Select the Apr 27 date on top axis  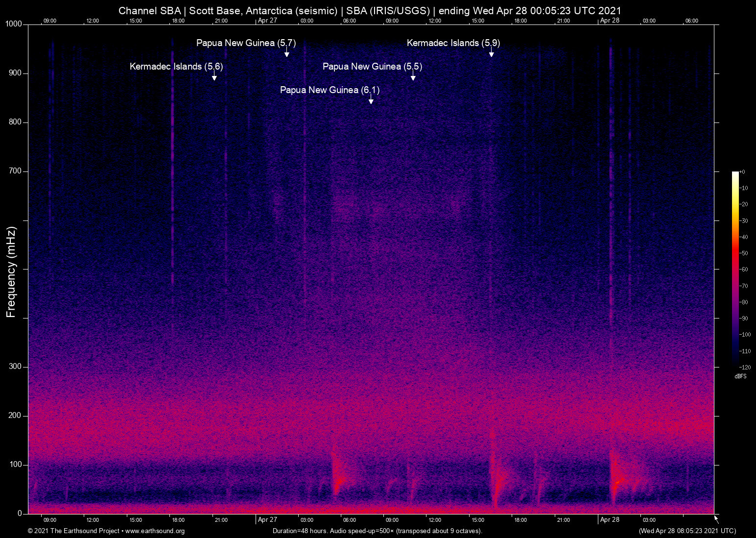click(x=267, y=21)
